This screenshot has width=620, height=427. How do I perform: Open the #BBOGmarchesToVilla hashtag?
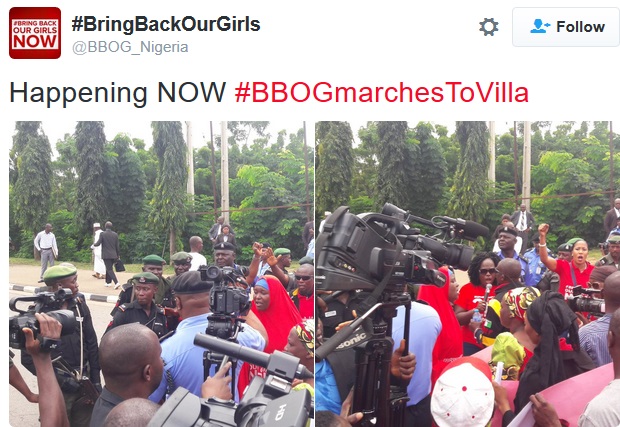[382, 93]
